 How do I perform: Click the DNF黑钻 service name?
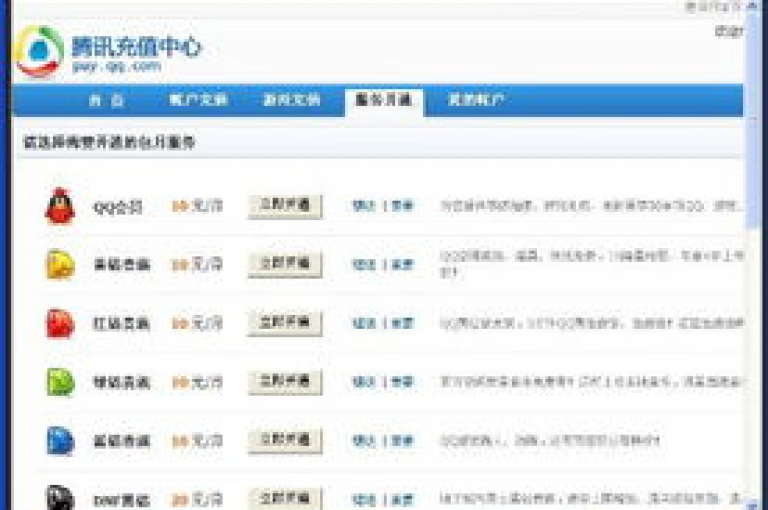pyautogui.click(x=121, y=500)
